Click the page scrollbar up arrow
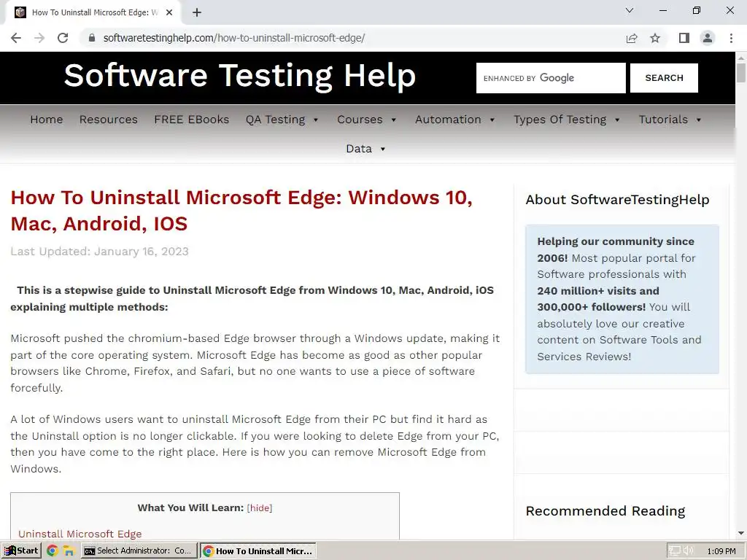 (x=741, y=58)
